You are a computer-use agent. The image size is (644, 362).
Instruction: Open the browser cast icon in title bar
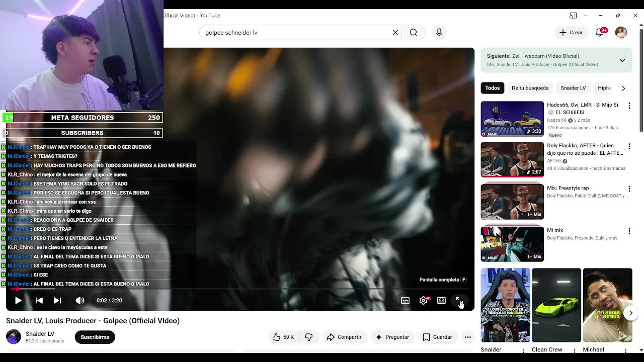(x=573, y=16)
